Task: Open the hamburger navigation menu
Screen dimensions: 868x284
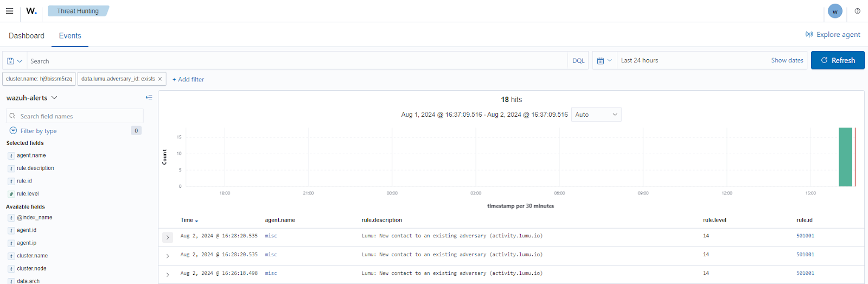Action: coord(9,11)
